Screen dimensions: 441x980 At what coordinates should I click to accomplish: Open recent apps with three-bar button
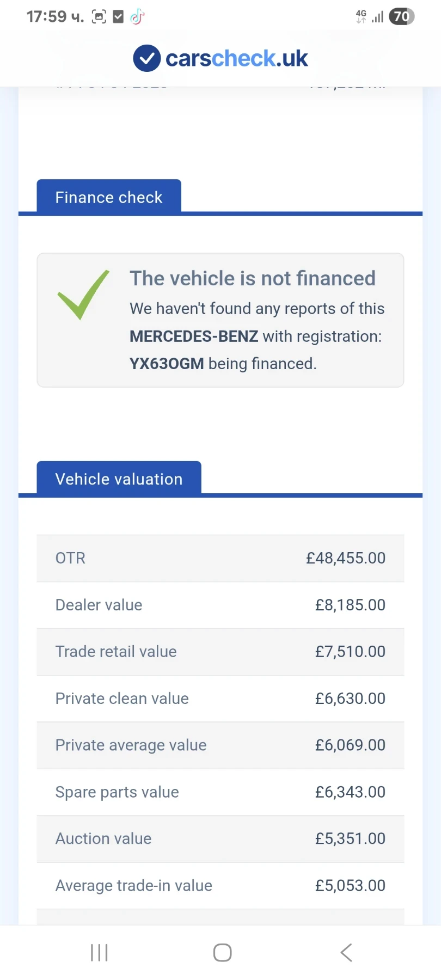click(x=99, y=952)
